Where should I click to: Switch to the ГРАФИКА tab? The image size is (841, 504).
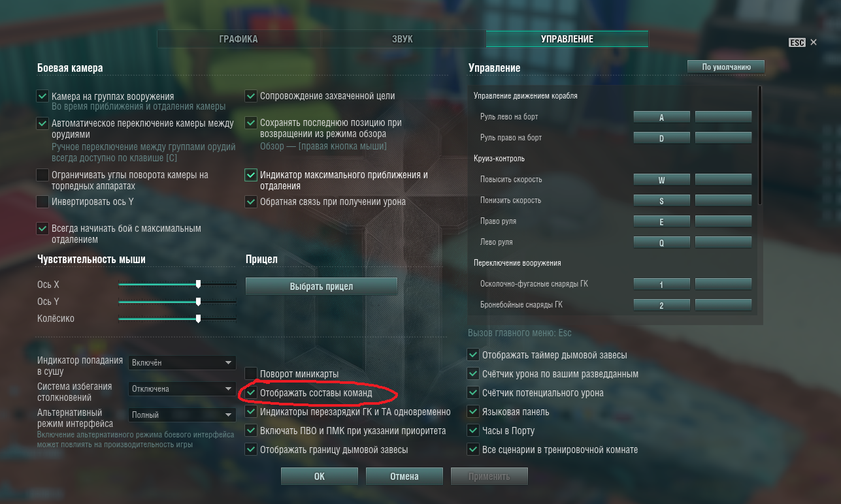pyautogui.click(x=238, y=39)
